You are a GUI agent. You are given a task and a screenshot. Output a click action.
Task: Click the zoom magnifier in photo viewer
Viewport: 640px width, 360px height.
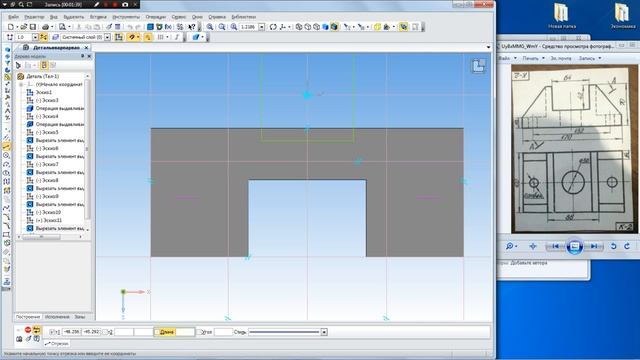(510, 246)
